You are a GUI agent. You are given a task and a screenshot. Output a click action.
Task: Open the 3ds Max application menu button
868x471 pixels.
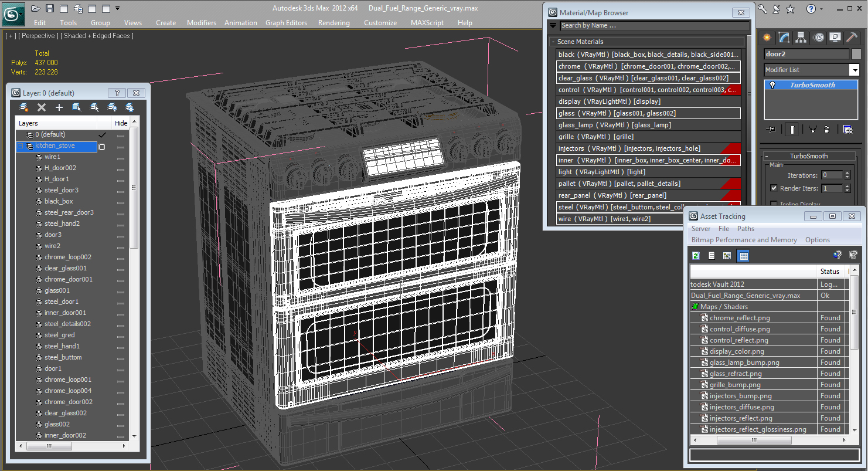tap(13, 13)
